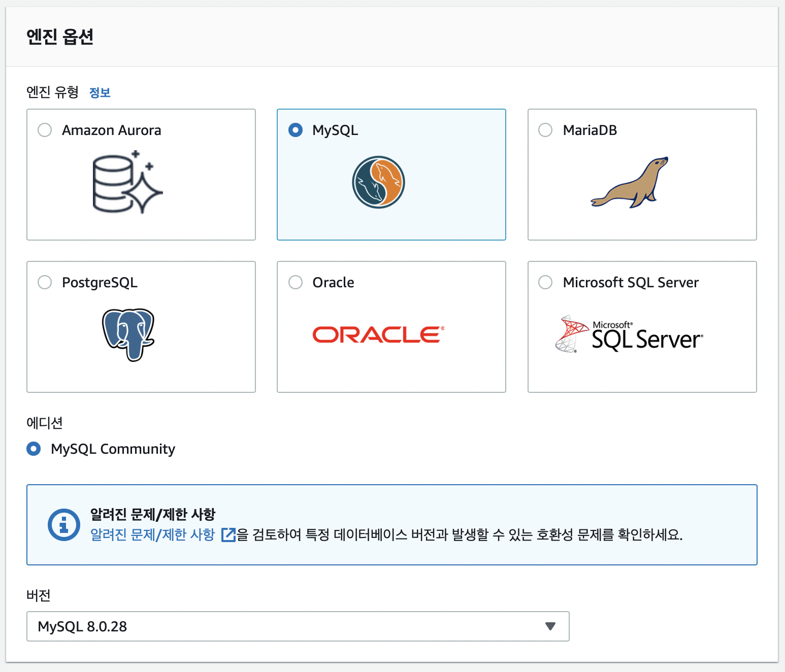Click the info circle icon in the notice
785x672 pixels.
pos(64,524)
